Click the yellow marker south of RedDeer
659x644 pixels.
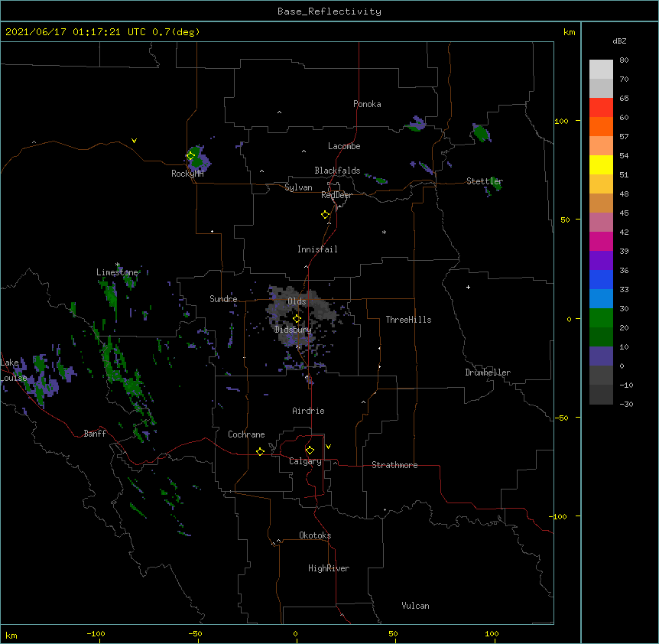[x=325, y=215]
